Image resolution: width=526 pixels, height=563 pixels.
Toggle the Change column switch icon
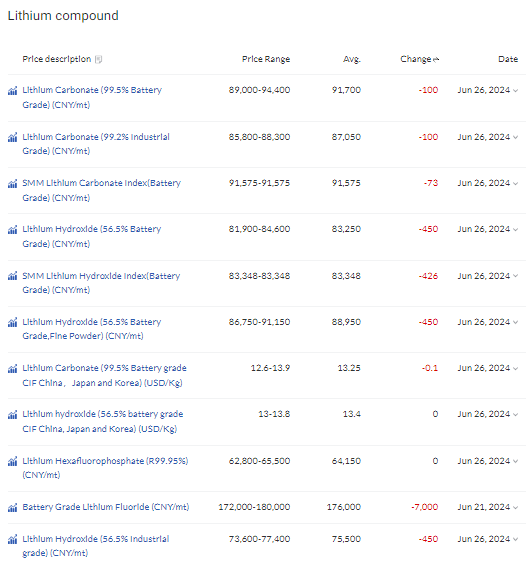pyautogui.click(x=436, y=60)
